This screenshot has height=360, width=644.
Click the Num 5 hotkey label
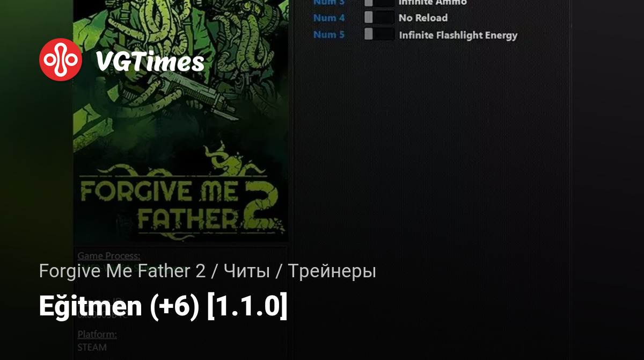point(329,34)
